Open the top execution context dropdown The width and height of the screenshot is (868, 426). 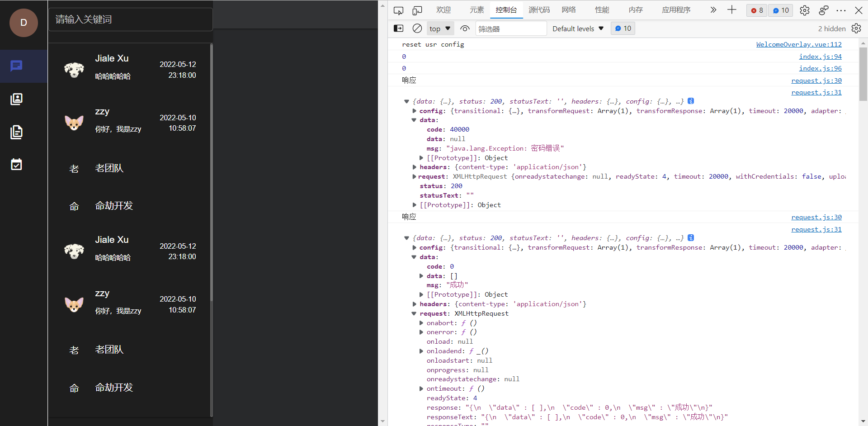click(439, 28)
